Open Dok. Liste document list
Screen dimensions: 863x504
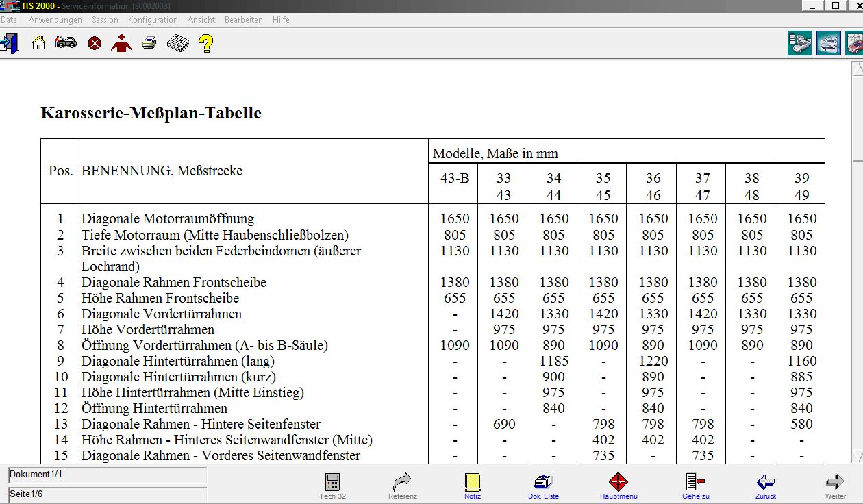[543, 485]
